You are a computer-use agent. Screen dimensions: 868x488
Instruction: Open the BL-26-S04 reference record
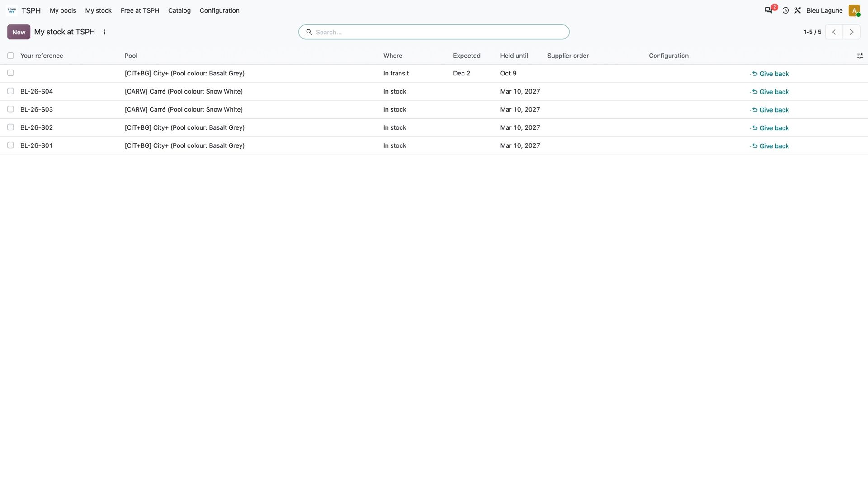(37, 91)
